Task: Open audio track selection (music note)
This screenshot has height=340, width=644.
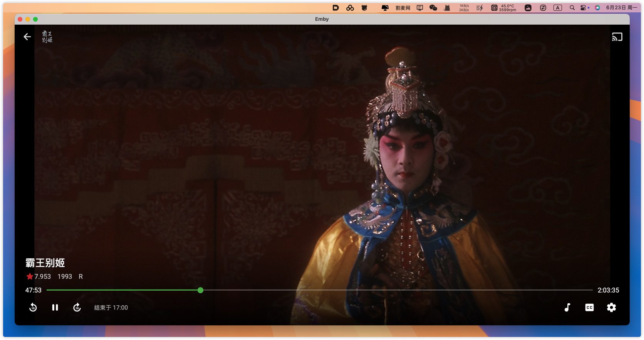Action: pyautogui.click(x=567, y=307)
